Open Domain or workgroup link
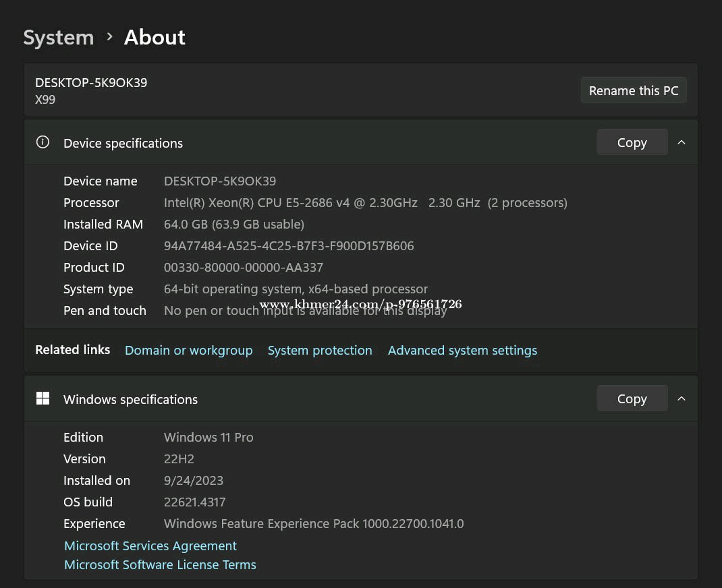The height and width of the screenshot is (588, 722). click(x=189, y=351)
